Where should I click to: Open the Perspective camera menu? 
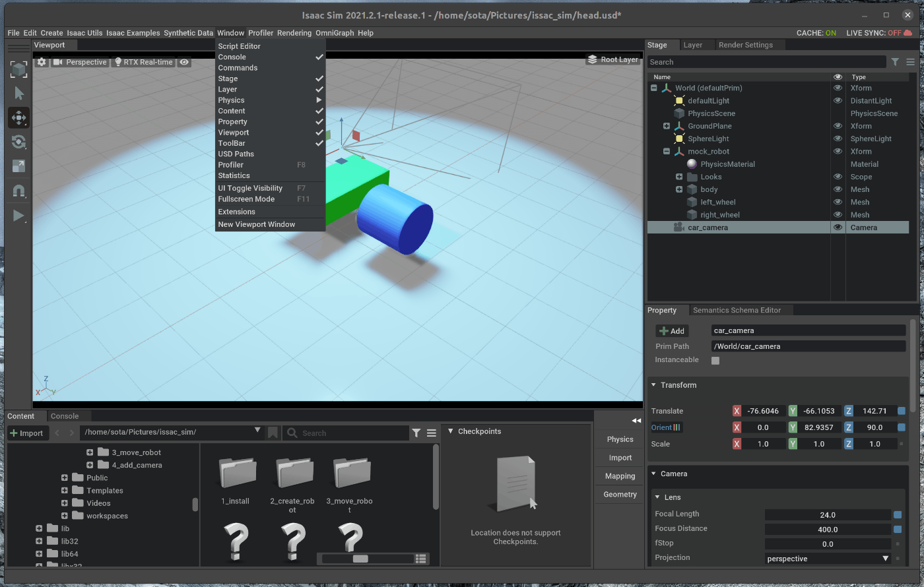point(80,62)
